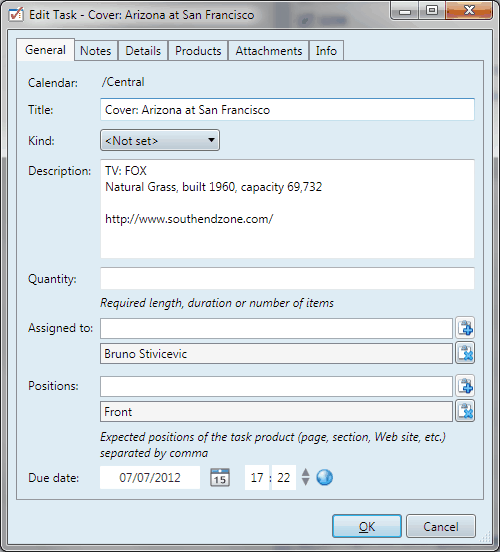Viewport: 500px width, 552px height.
Task: Click the add assignee icon
Action: click(465, 328)
